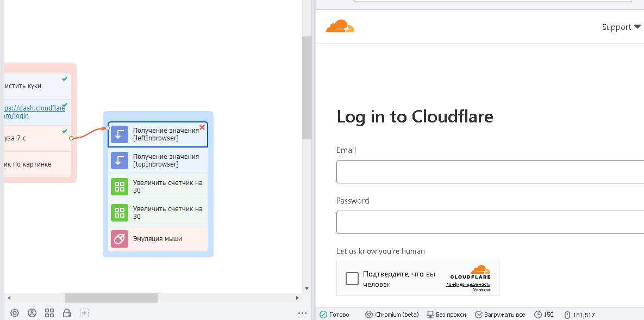The height and width of the screenshot is (320, 644).
Task: Select the Получение значения [leftInbrowser] action
Action: tap(158, 134)
